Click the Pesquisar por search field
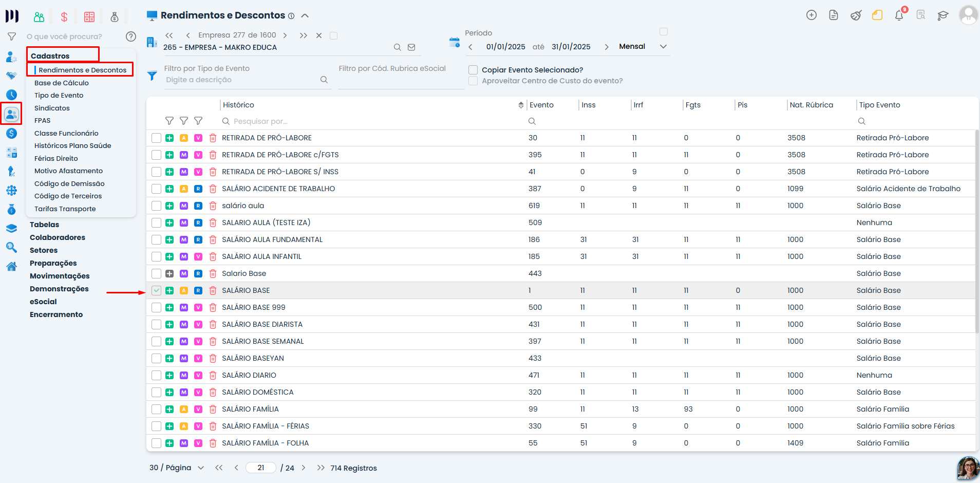This screenshot has width=980, height=483. coord(373,121)
